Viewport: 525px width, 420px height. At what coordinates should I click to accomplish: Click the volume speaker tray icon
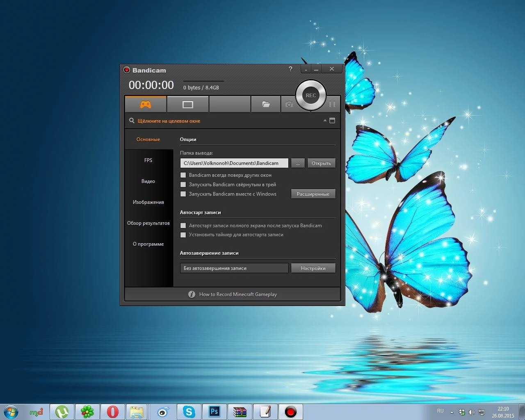point(472,412)
